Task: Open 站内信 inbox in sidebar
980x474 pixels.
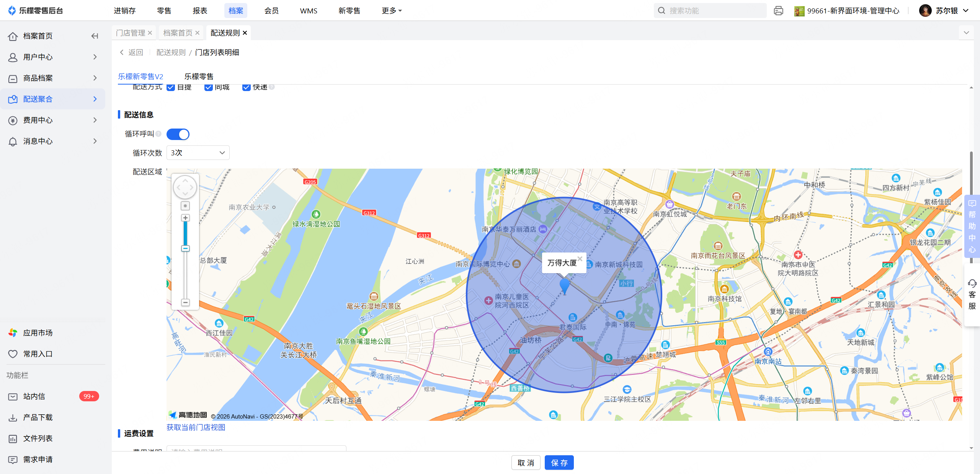Action: tap(34, 396)
